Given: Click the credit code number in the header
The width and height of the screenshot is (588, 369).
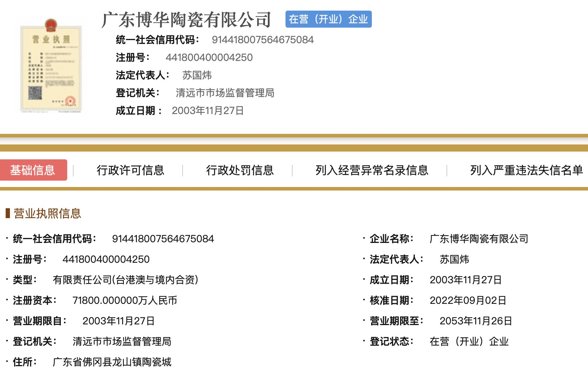Looking at the screenshot, I should pyautogui.click(x=263, y=40).
